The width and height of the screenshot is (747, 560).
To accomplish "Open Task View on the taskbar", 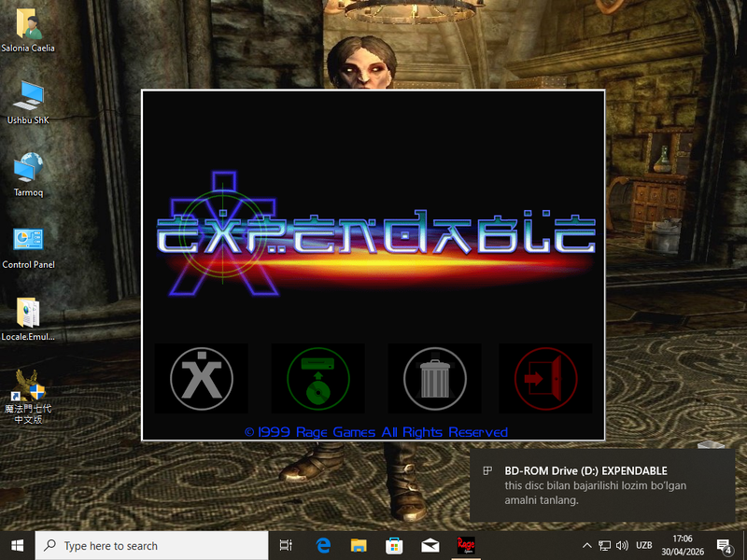I will coord(286,546).
